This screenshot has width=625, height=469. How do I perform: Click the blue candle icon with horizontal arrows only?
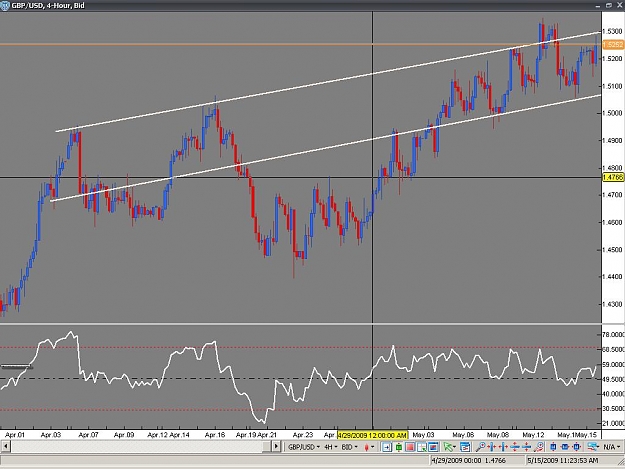click(565, 447)
